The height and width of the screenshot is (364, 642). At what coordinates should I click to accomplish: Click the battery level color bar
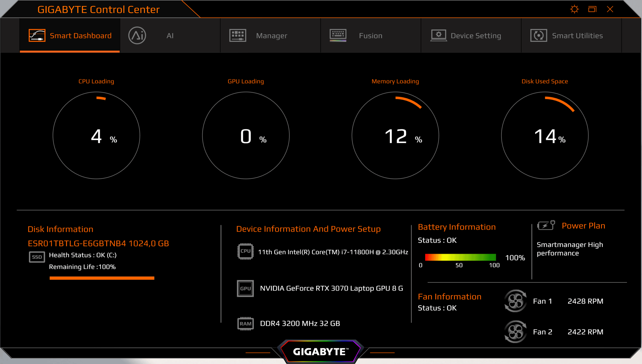(x=460, y=257)
